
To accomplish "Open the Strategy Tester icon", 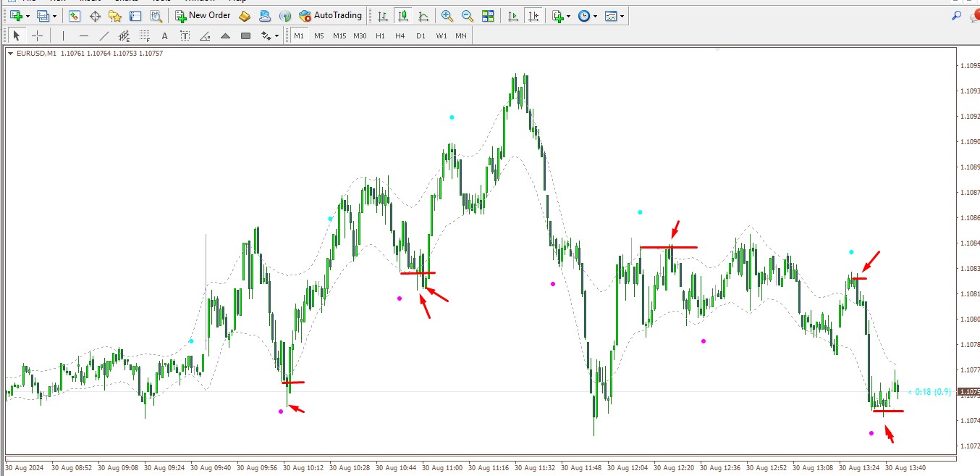I will point(156,15).
